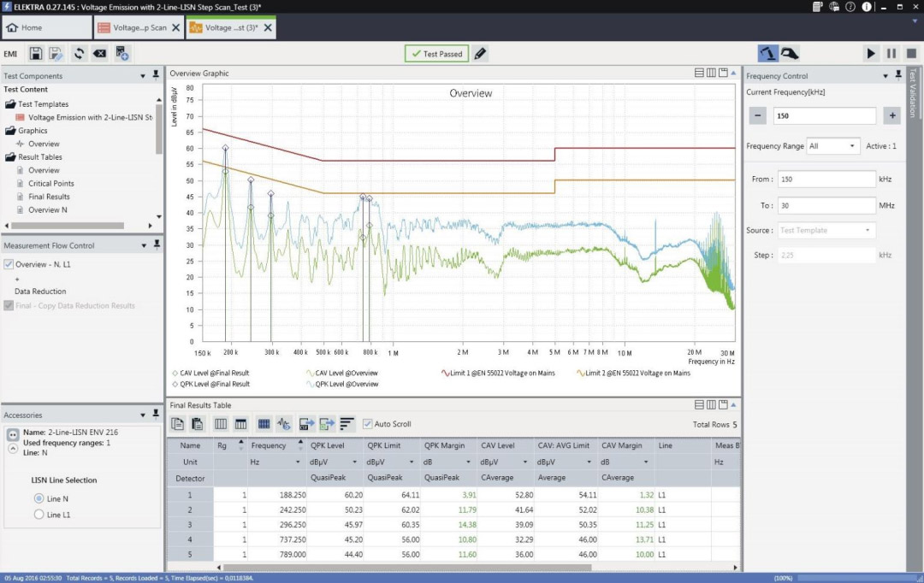Start the test with Play button

point(871,53)
